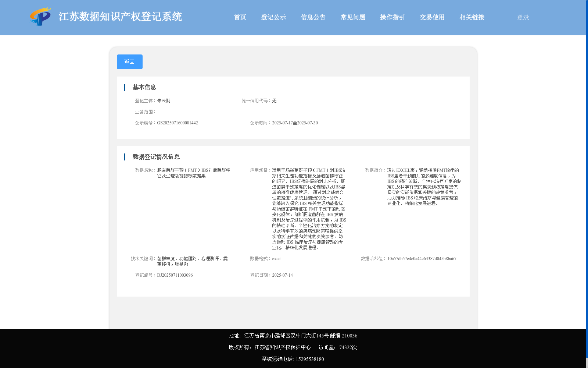Select the 技术关键词 value 菌群丰度

(193, 261)
